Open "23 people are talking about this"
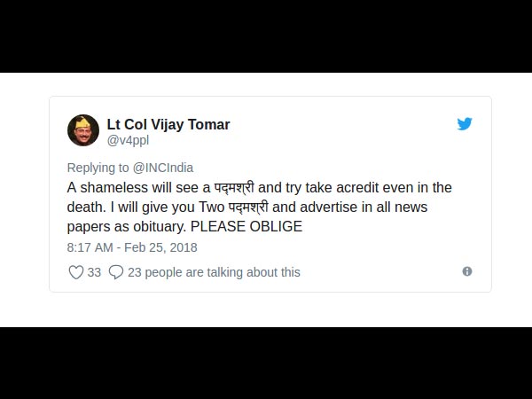The width and height of the screenshot is (532, 399). pos(214,272)
